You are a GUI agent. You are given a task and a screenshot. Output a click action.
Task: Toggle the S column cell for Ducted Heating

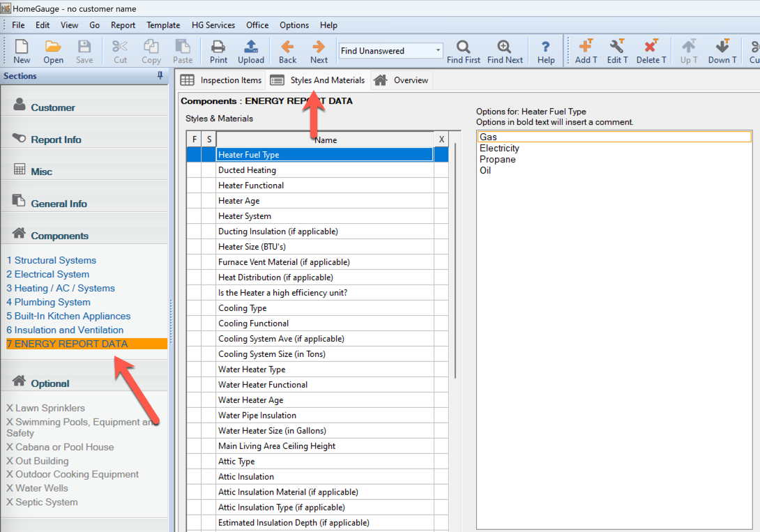[208, 170]
